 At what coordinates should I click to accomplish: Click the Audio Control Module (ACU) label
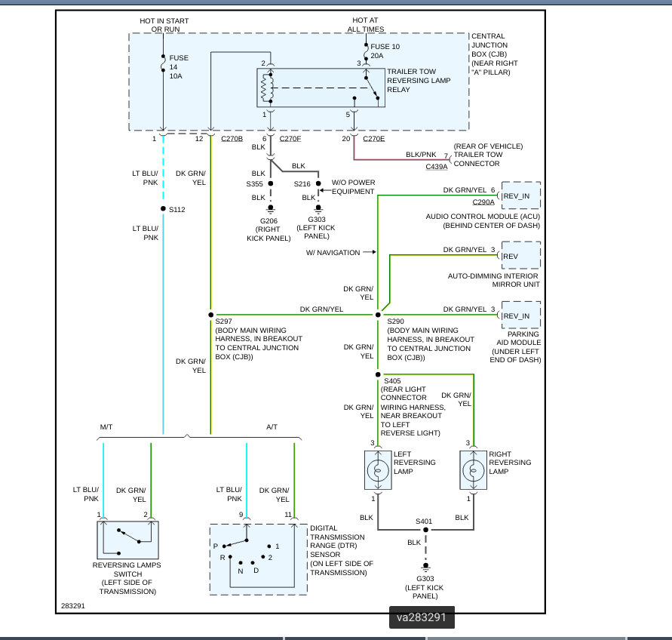click(x=483, y=221)
